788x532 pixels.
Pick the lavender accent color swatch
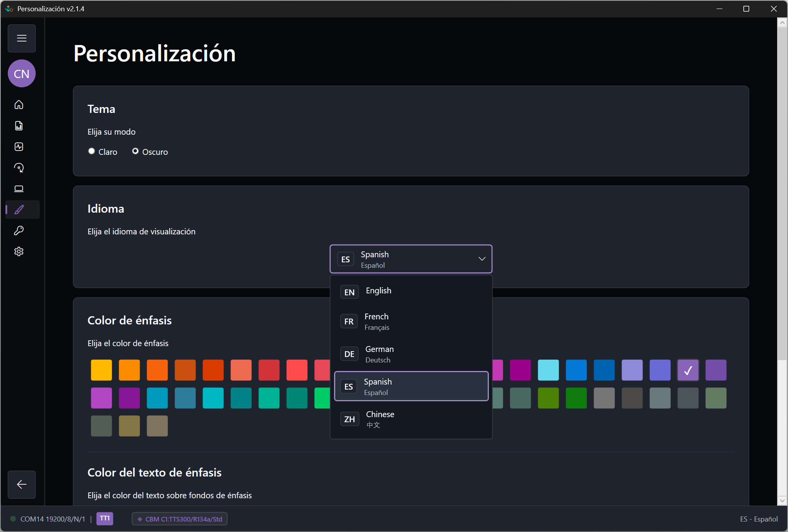(x=632, y=370)
